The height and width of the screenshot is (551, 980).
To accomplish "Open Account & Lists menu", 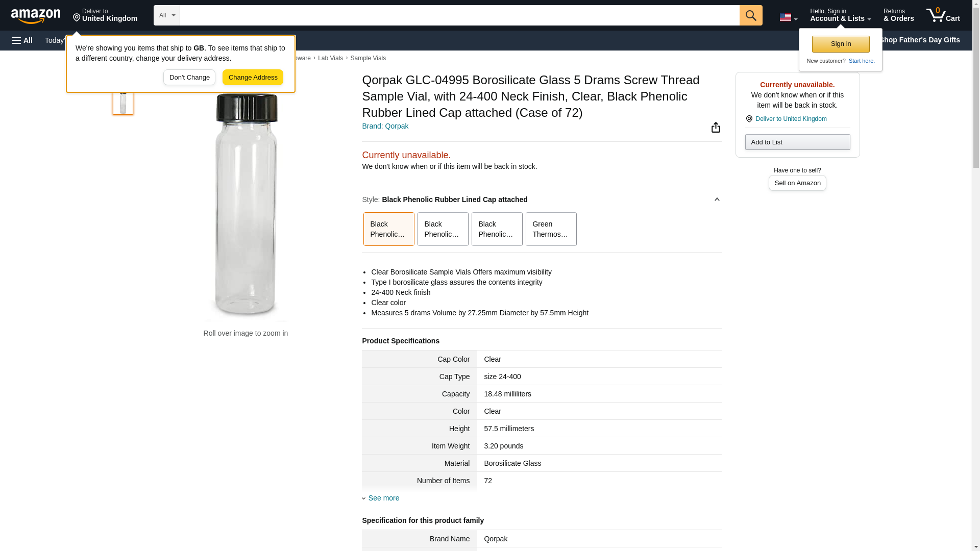I will [840, 15].
